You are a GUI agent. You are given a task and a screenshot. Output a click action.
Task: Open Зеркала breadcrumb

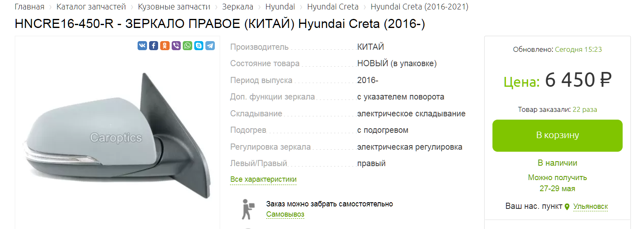238,7
